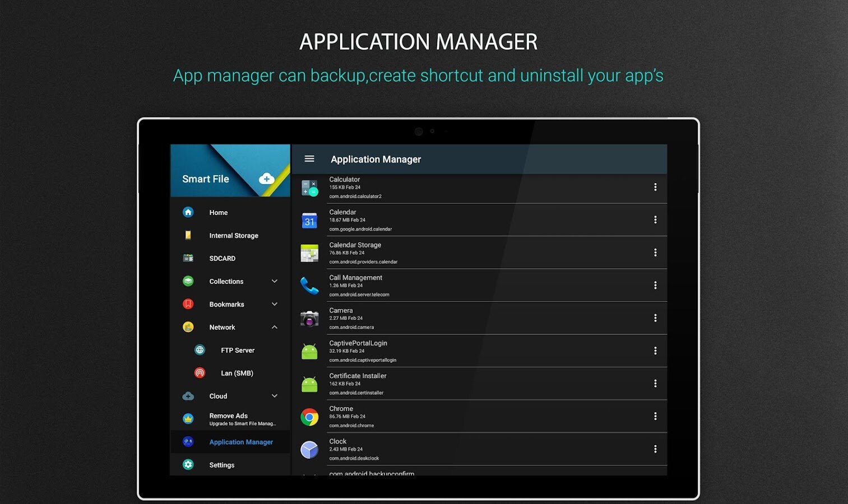Open the hamburger navigation menu
The image size is (848, 504).
309,159
